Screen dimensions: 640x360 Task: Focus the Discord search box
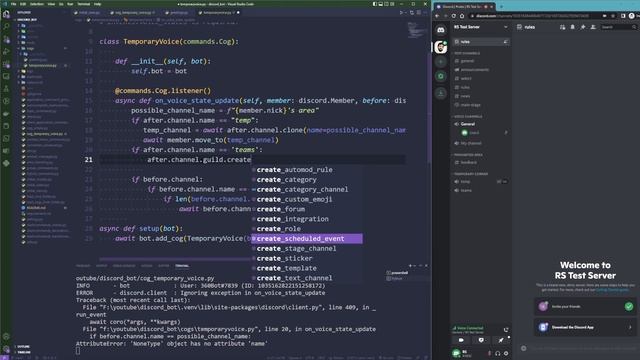click(618, 27)
